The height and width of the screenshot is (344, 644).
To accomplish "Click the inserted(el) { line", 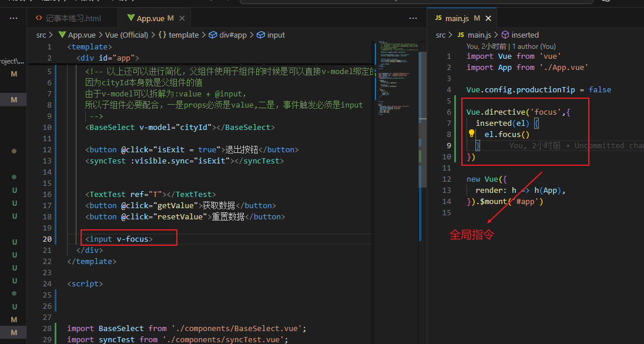I will click(x=507, y=123).
